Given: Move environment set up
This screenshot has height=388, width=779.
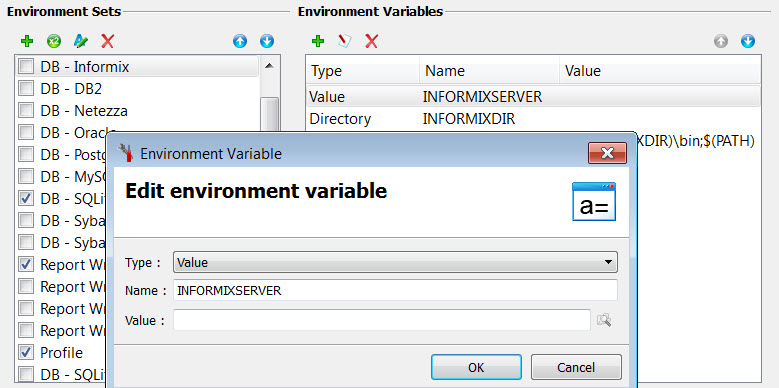Looking at the screenshot, I should click(x=240, y=41).
